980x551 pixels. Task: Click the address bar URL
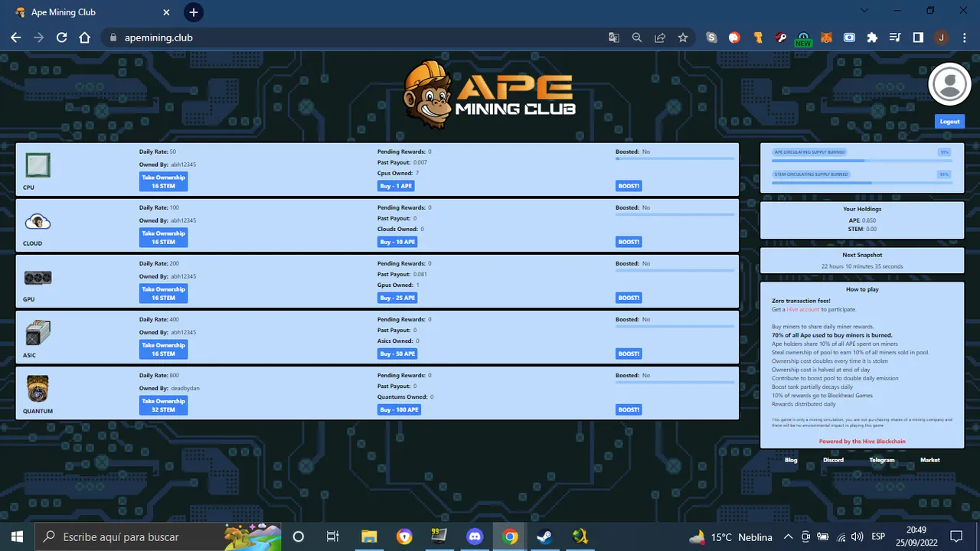pyautogui.click(x=158, y=37)
